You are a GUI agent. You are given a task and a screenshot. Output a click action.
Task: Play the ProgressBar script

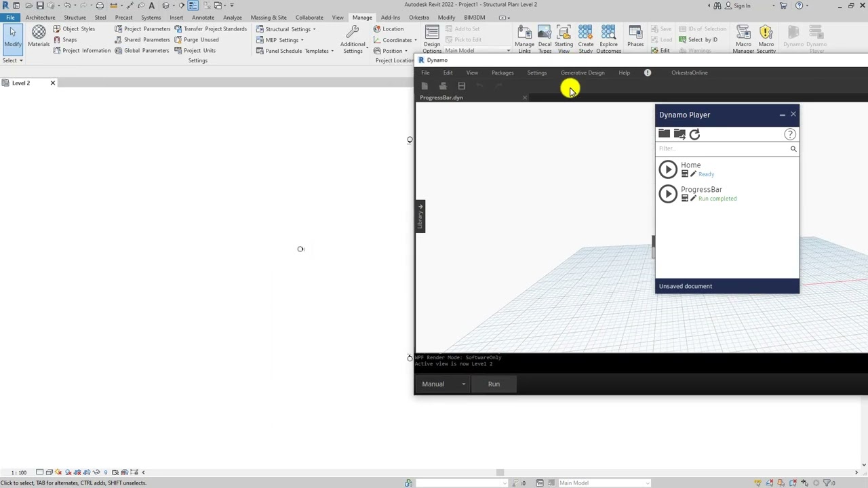pos(668,194)
